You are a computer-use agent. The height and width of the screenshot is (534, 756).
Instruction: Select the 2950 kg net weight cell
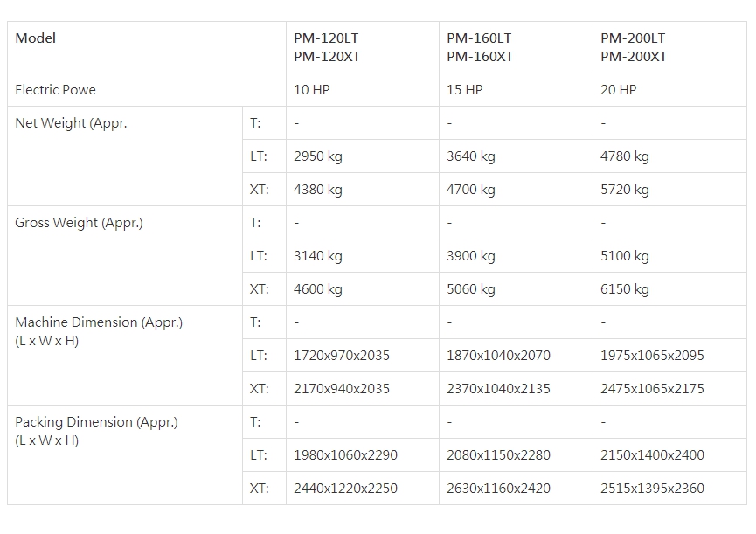[363, 156]
